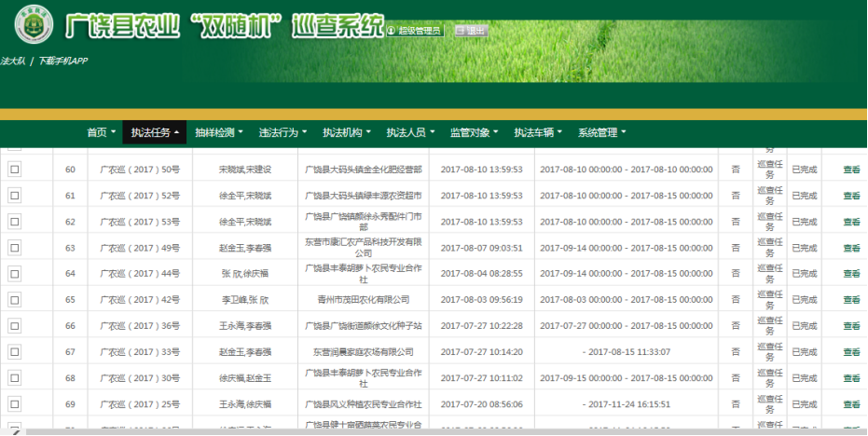
Task: Expand the 系统管理 dropdown
Action: tap(601, 132)
